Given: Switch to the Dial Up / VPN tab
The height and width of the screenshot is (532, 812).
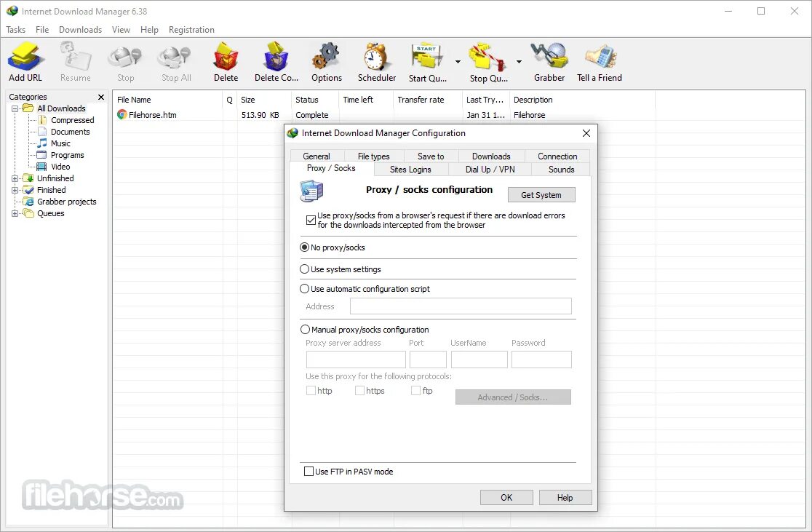Looking at the screenshot, I should (490, 170).
